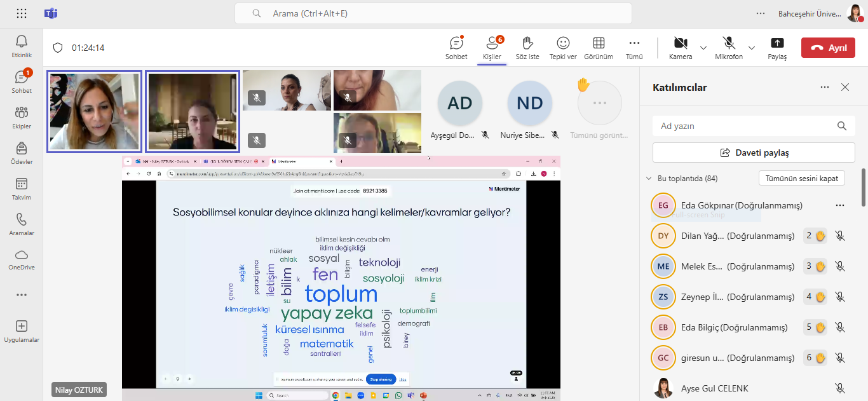Toggle the Kamera on or off
Viewport: 868px width, 401px height.
(681, 43)
